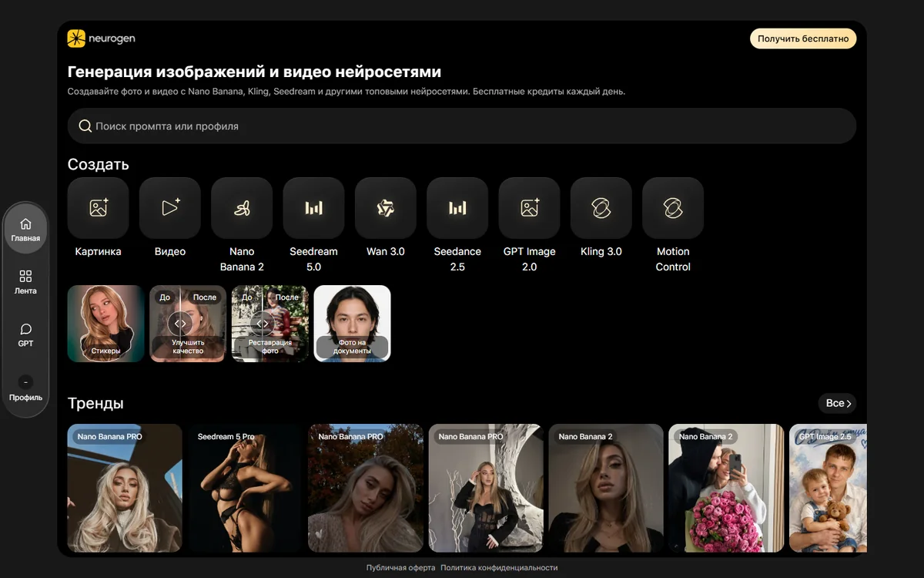Open the Публичная оферта link
The height and width of the screenshot is (578, 924).
point(400,568)
